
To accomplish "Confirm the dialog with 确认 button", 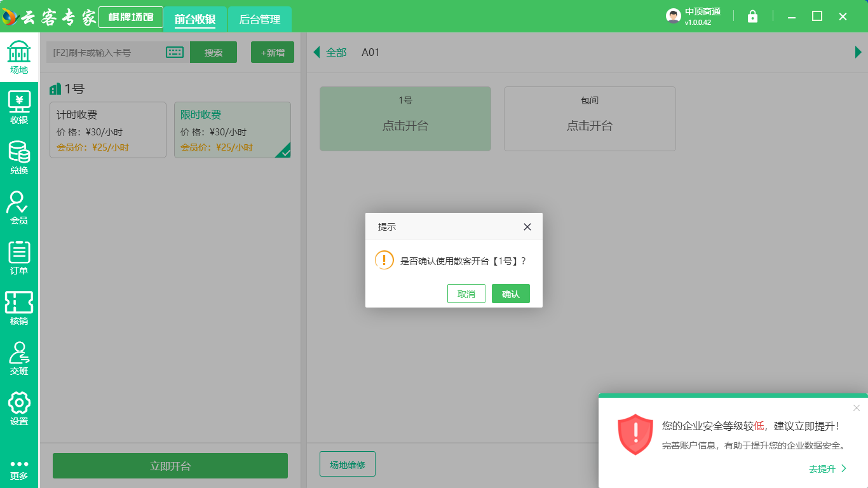I will [510, 294].
